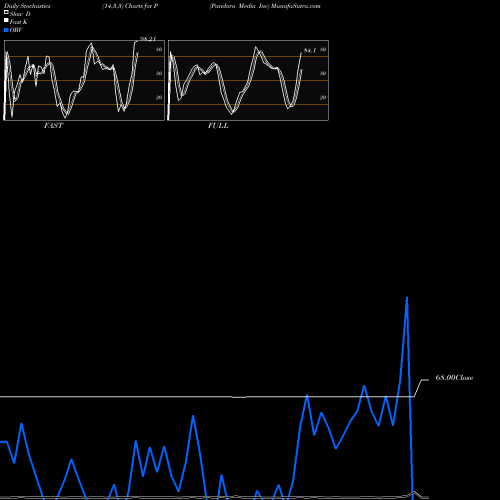Click the 84.1 value in FULL chart
Image resolution: width=500 pixels, height=500 pixels.
310,51
